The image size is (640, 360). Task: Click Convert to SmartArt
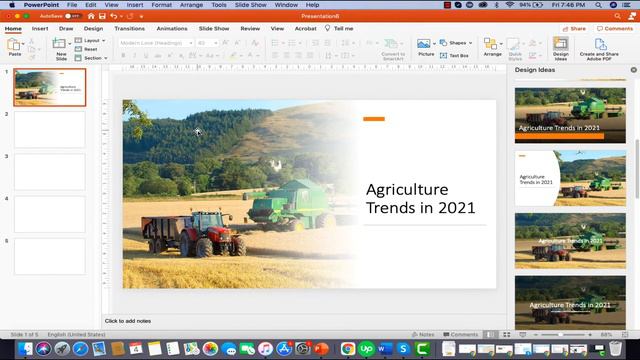click(x=393, y=49)
